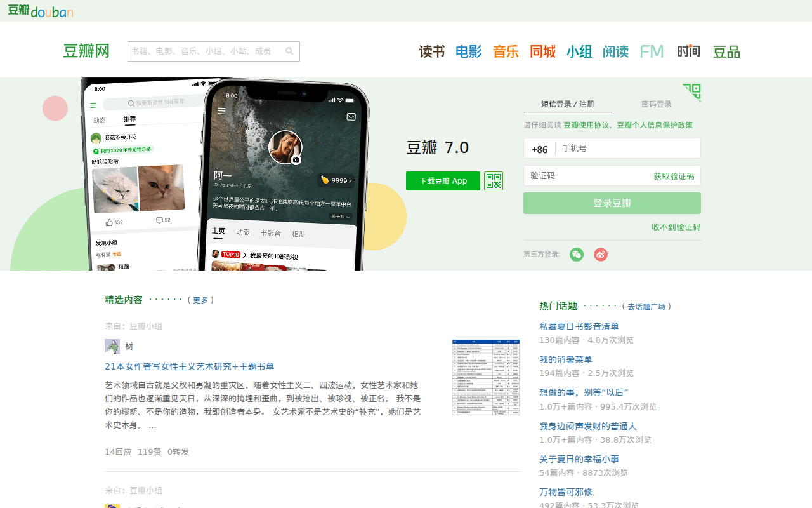This screenshot has width=812, height=508.
Task: Open topic 关于夏日的幸福小事
Action: pos(579,459)
